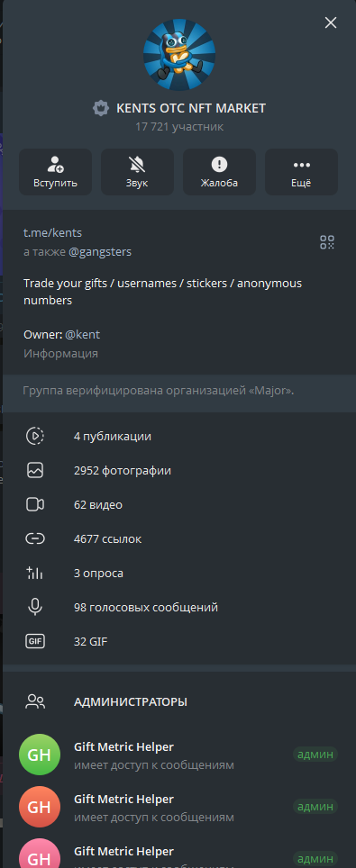Open 4 публикации stories section
Image resolution: width=356 pixels, height=868 pixels.
[x=178, y=436]
